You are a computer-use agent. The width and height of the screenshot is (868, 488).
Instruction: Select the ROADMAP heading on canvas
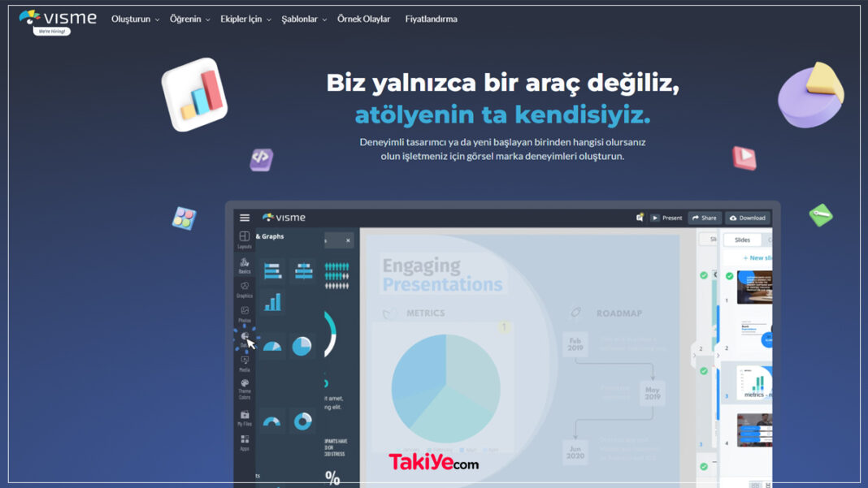point(618,313)
